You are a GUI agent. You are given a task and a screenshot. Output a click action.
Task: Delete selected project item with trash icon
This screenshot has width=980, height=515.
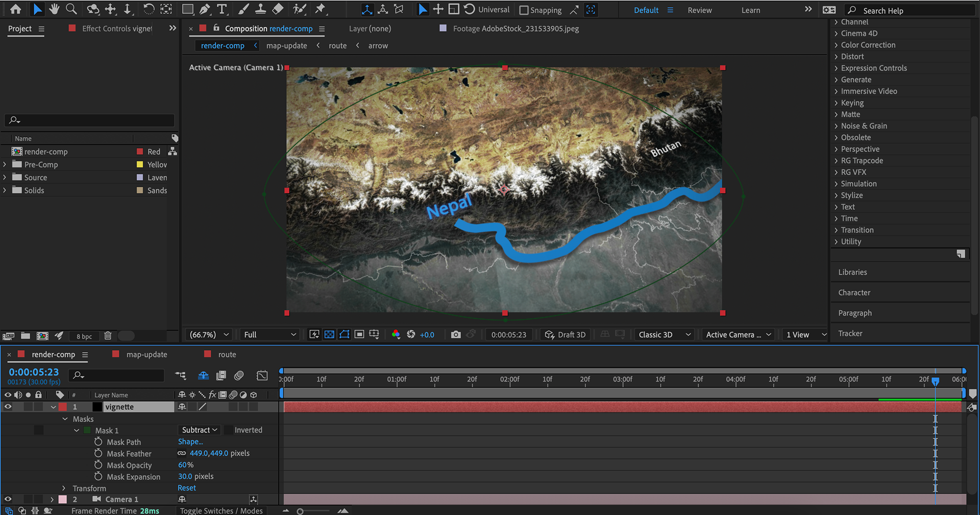pos(108,336)
